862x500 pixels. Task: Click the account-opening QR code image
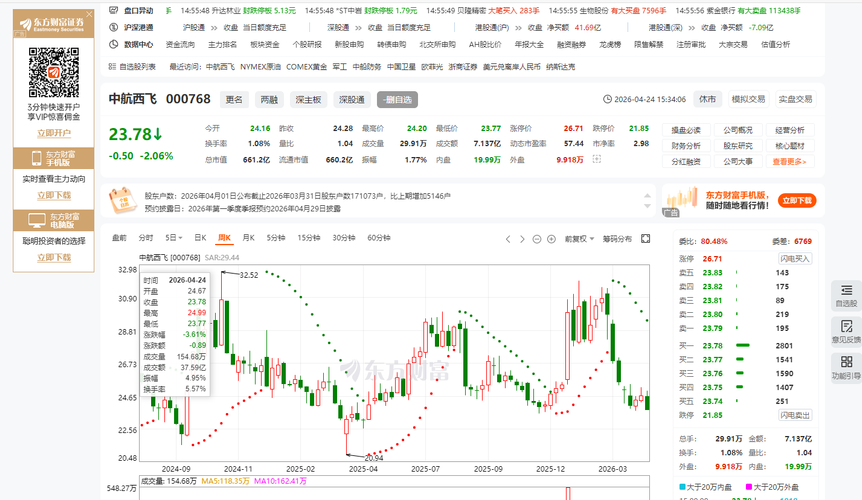(x=54, y=72)
